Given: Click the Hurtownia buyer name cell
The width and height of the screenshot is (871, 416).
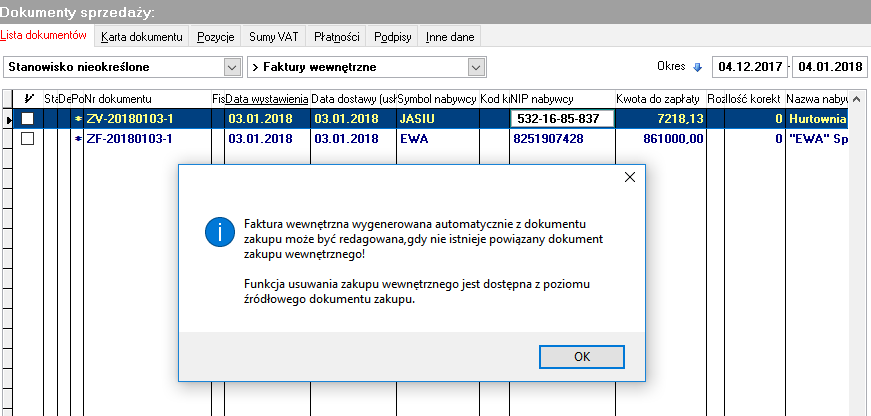Looking at the screenshot, I should pyautogui.click(x=817, y=118).
